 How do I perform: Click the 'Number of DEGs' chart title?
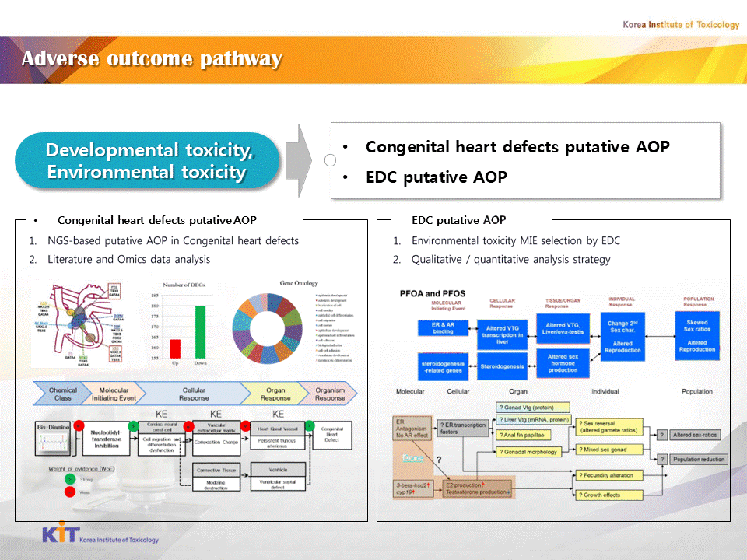pos(184,285)
